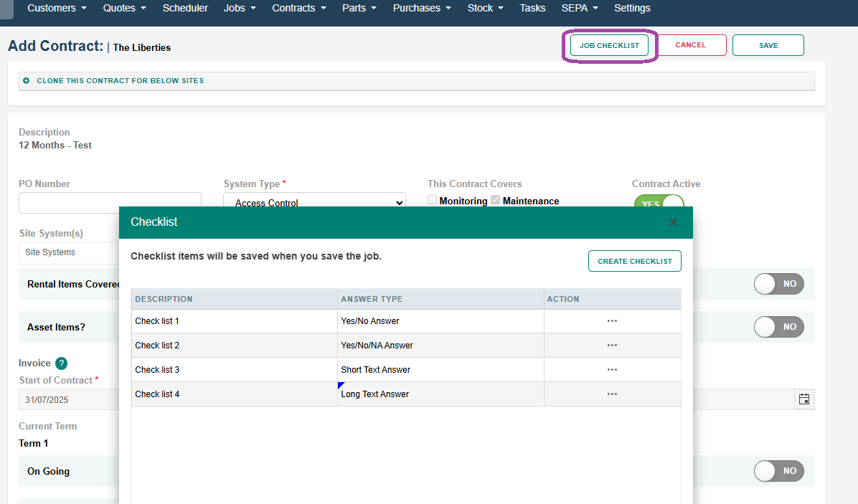
Task: Expand the Customers menu
Action: tap(57, 8)
